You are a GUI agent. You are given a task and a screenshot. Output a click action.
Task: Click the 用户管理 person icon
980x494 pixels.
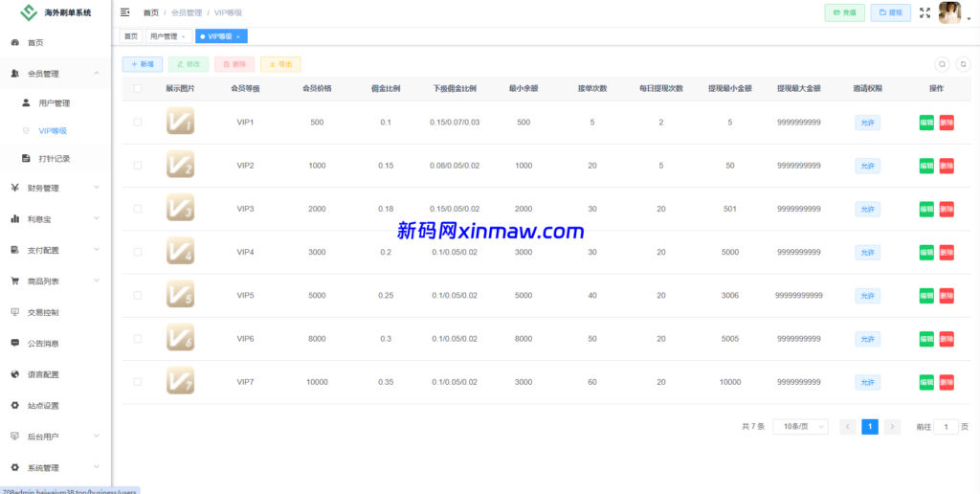[x=26, y=102]
